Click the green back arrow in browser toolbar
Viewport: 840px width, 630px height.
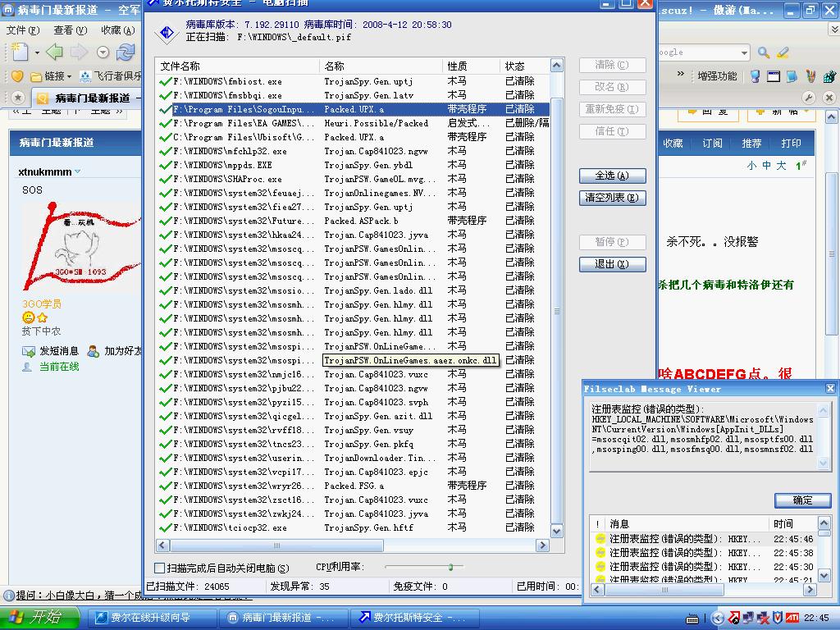[x=54, y=52]
